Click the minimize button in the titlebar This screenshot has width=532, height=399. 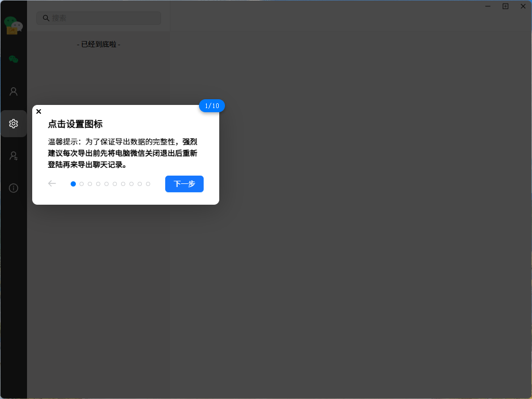[487, 6]
